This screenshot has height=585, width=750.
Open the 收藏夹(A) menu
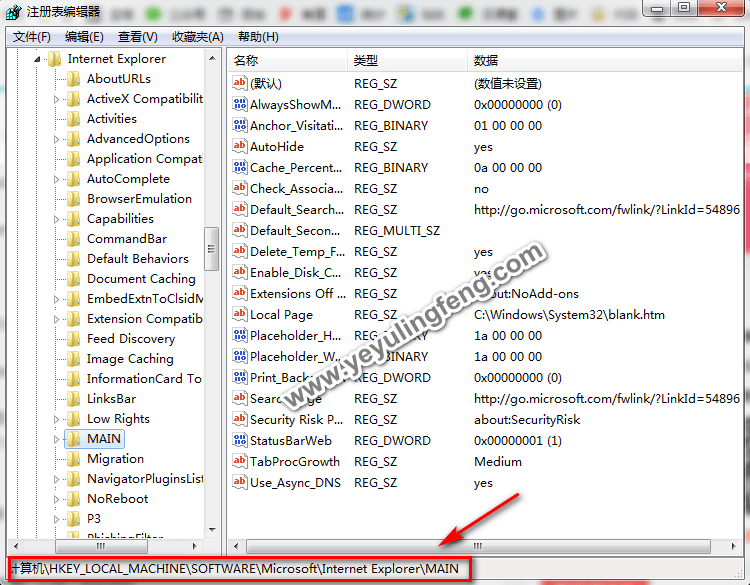point(198,37)
